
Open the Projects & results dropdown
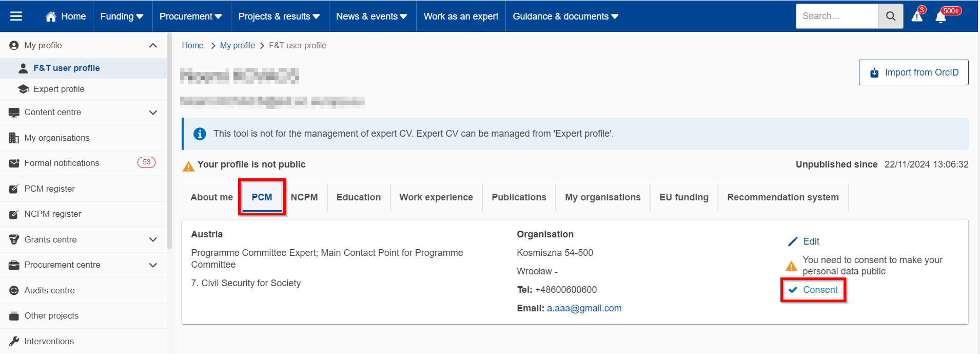279,16
